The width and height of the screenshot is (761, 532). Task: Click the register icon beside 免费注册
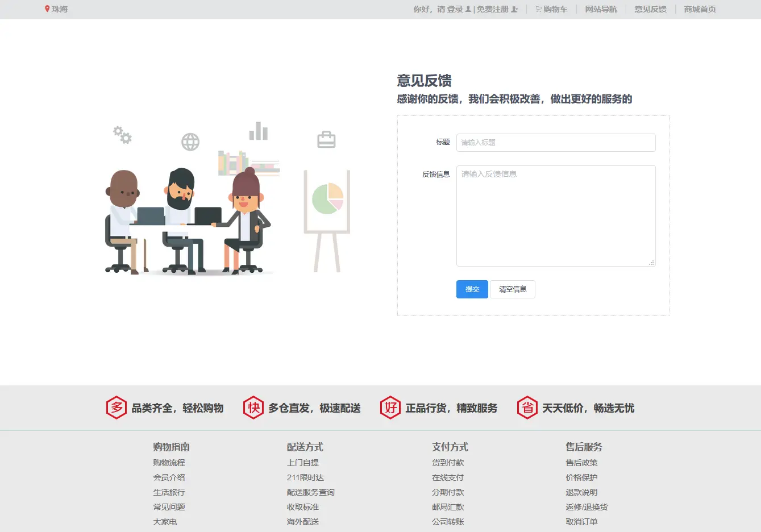pos(514,9)
